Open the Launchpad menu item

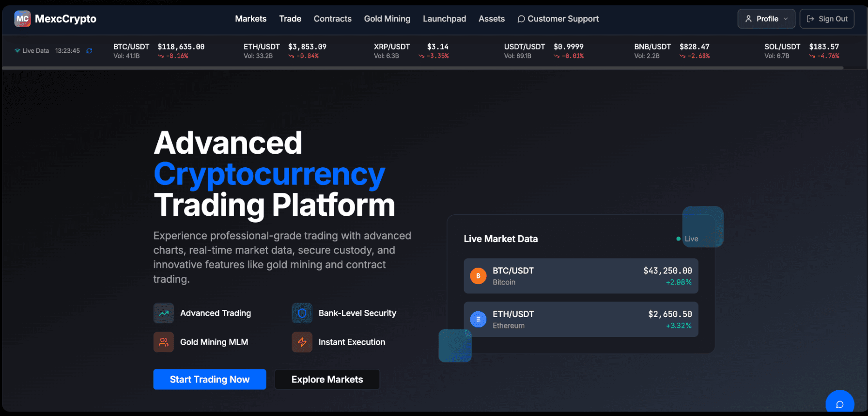pos(444,19)
